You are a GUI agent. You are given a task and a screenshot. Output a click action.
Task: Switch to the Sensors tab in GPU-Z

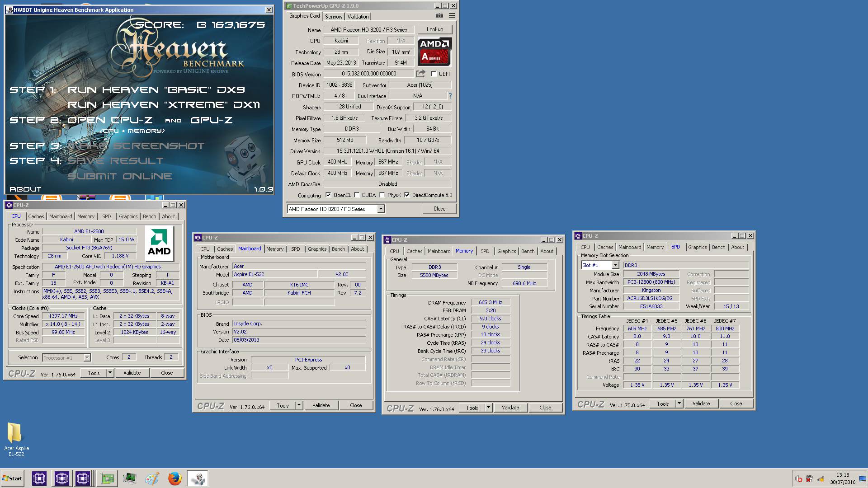334,17
